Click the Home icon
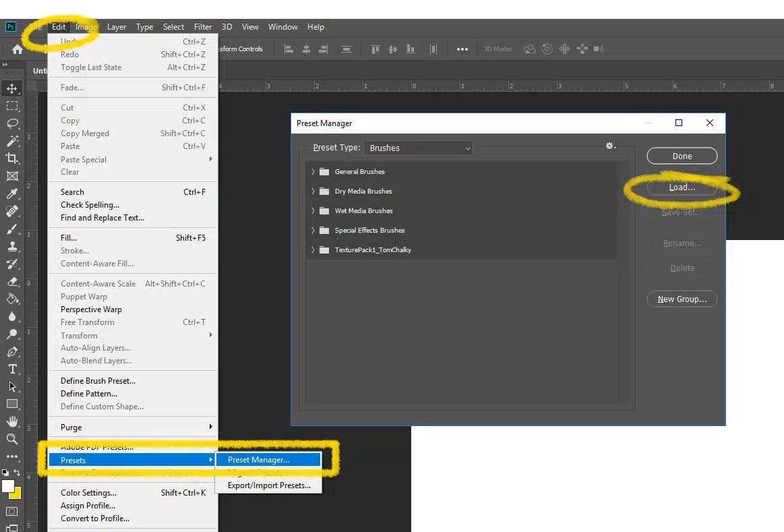This screenshot has height=532, width=784. click(18, 49)
